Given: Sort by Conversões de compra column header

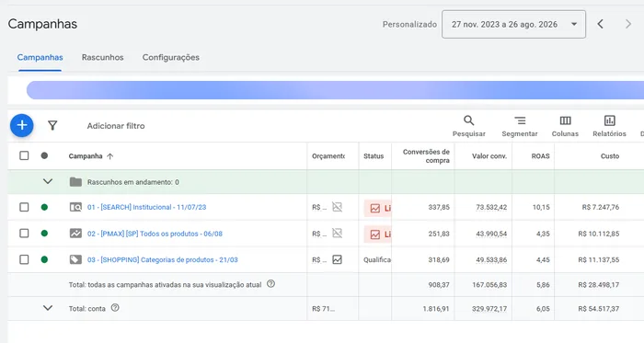Looking at the screenshot, I should (426, 156).
